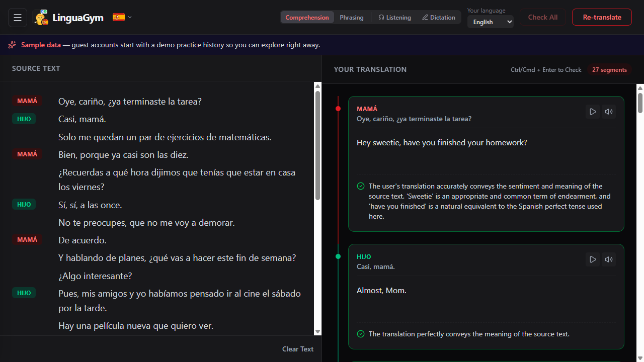Click the sparkle icon in the banner
This screenshot has width=644, height=362.
click(12, 45)
